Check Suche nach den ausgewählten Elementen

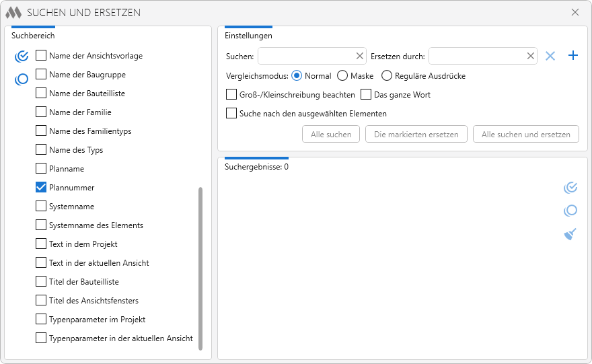(x=231, y=114)
